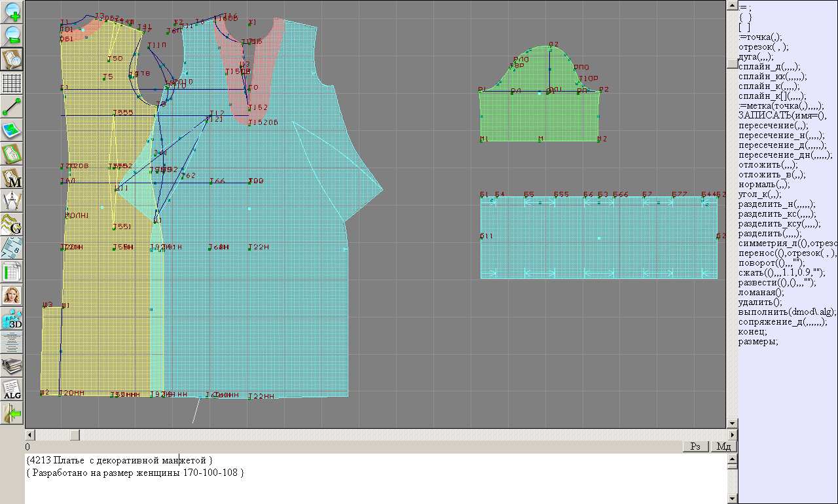Open the pattern with M icon
The height and width of the screenshot is (504, 838).
coord(12,177)
